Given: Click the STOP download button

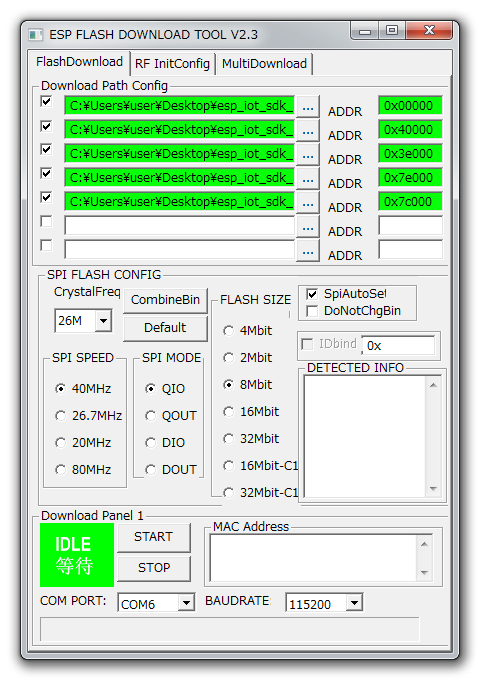Looking at the screenshot, I should (153, 568).
